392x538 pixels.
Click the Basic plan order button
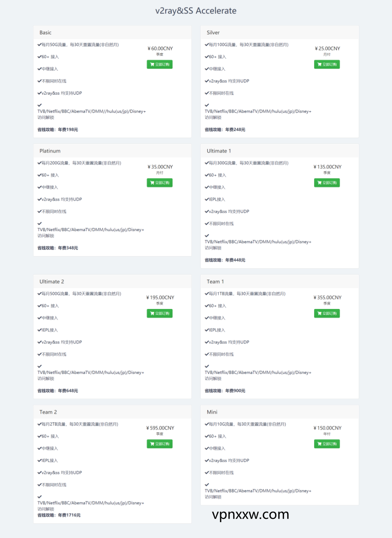pyautogui.click(x=160, y=64)
